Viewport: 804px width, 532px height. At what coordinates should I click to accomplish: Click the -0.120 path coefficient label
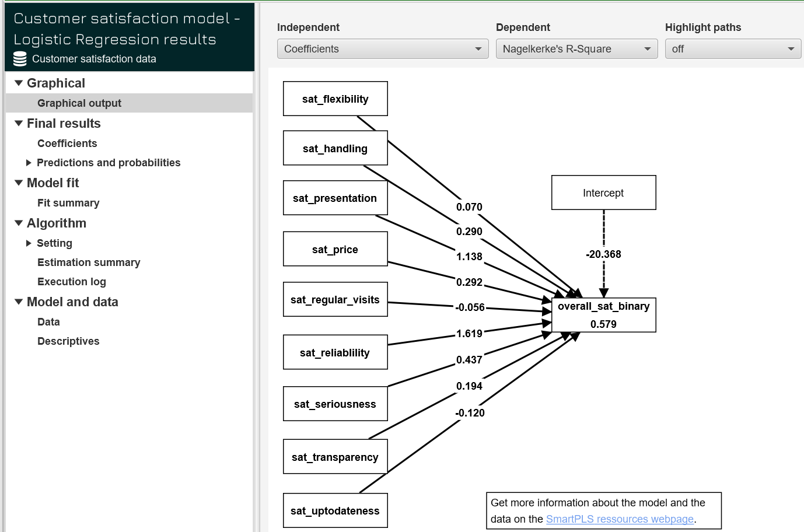tap(470, 413)
